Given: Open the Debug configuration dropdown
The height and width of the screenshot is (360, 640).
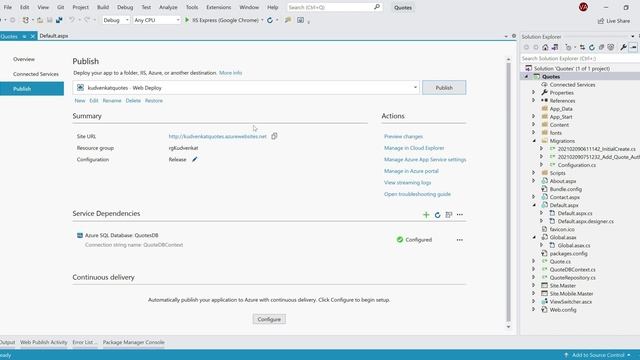Looking at the screenshot, I should [x=116, y=20].
